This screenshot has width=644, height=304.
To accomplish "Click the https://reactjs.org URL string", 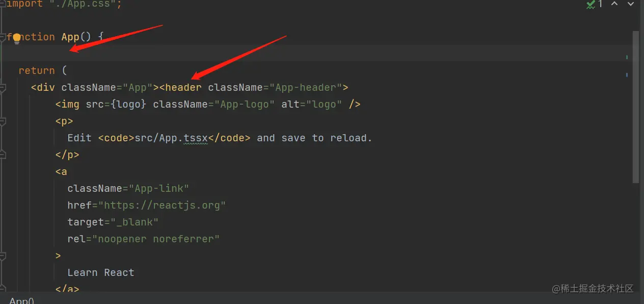I will [x=162, y=206].
